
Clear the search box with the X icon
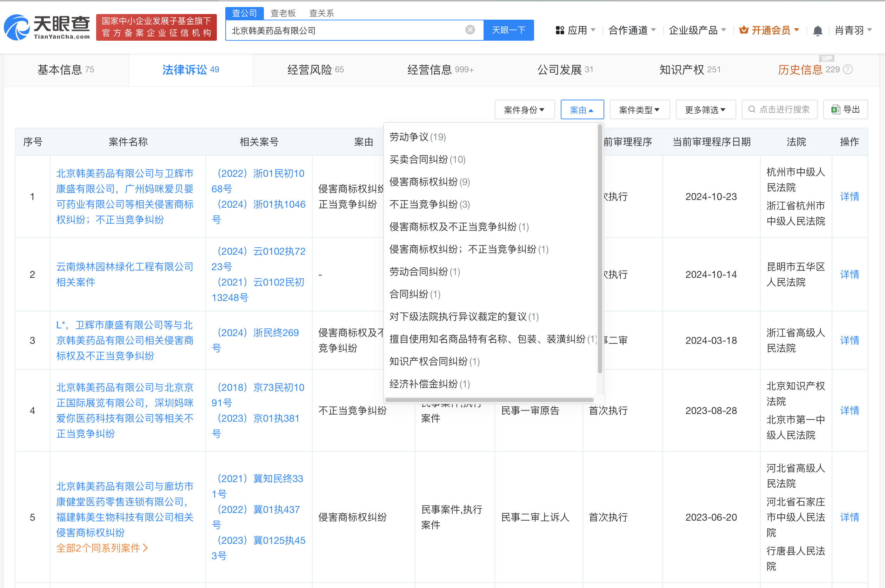click(x=470, y=30)
